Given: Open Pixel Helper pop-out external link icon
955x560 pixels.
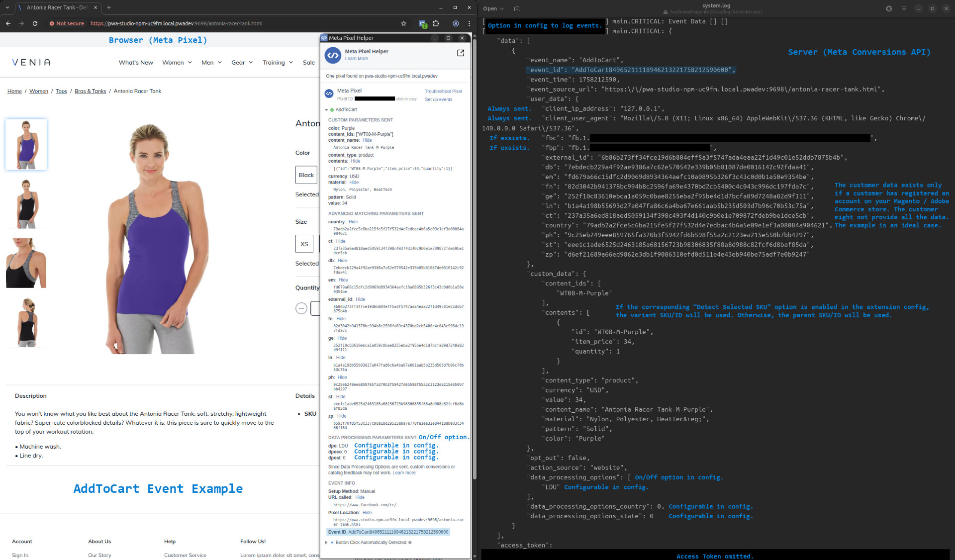Looking at the screenshot, I should pyautogui.click(x=461, y=53).
